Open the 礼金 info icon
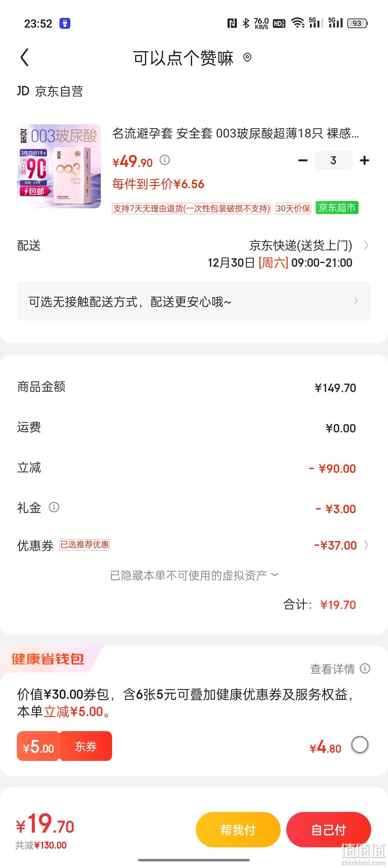 click(54, 507)
